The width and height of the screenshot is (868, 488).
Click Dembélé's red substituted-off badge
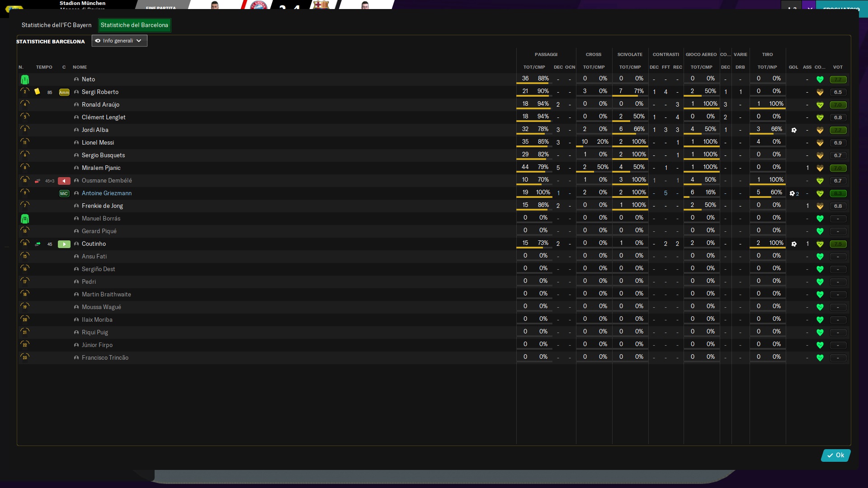tap(64, 181)
